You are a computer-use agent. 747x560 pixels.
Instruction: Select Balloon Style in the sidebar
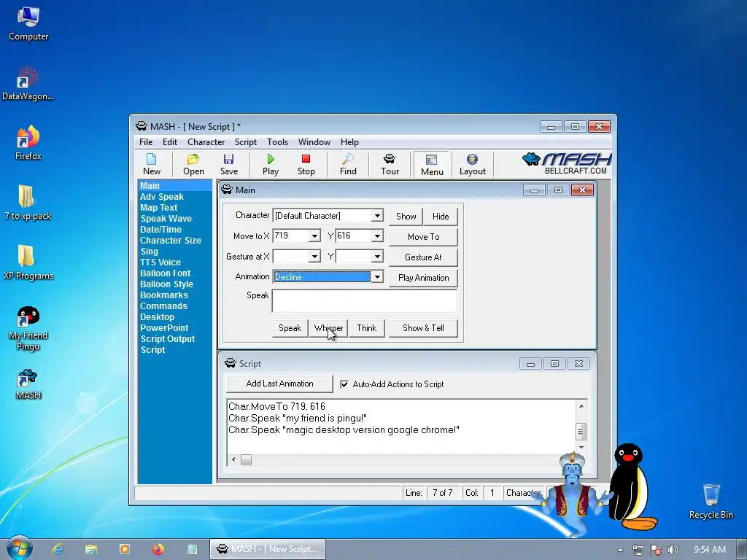166,284
